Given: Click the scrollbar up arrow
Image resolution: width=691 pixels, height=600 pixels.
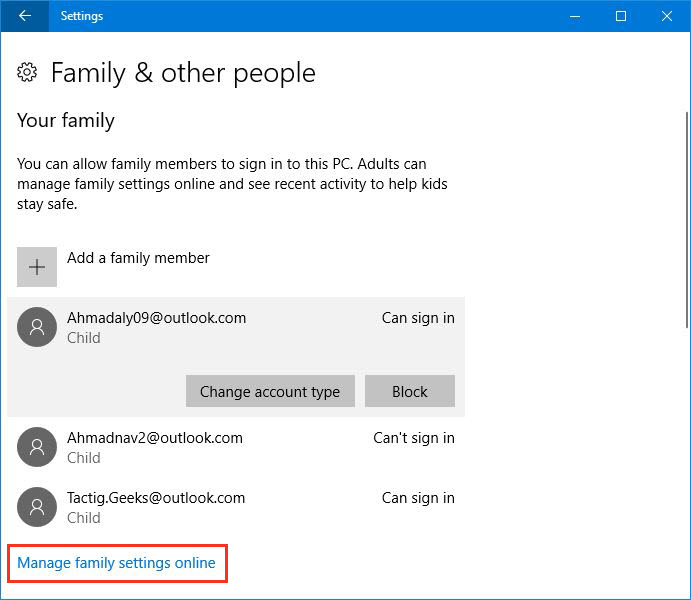Looking at the screenshot, I should 684,40.
